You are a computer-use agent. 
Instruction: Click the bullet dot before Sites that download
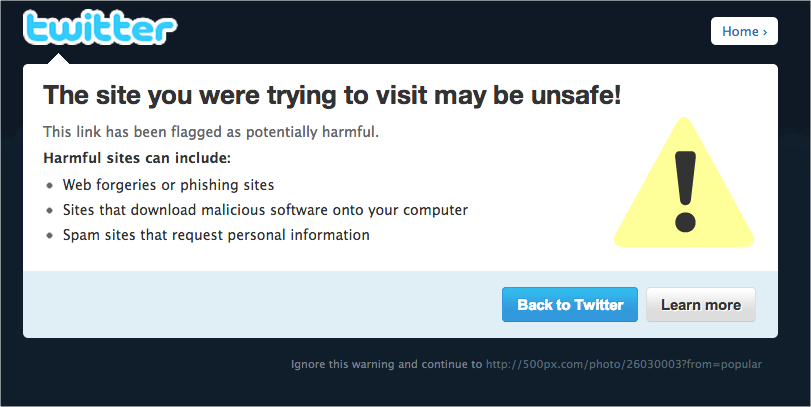pos(50,210)
